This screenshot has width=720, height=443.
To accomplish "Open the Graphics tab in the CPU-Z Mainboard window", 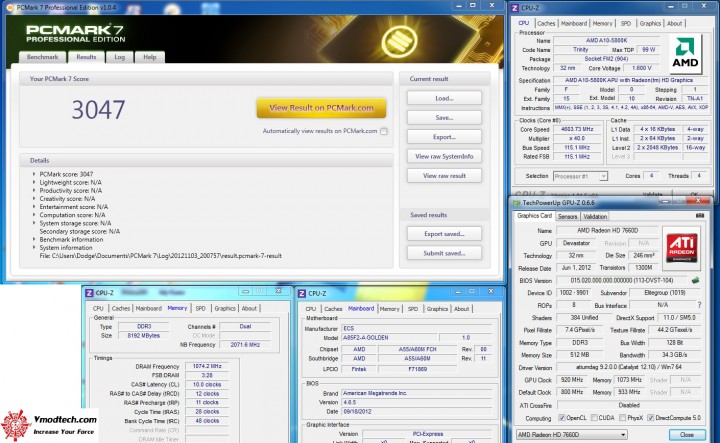I will tap(437, 308).
